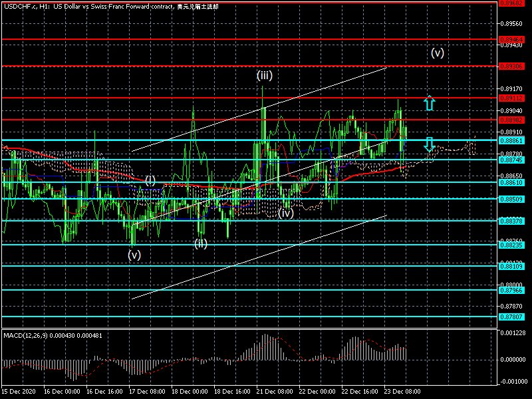Select the wave (ii) label
The image size is (532, 399).
point(201,243)
